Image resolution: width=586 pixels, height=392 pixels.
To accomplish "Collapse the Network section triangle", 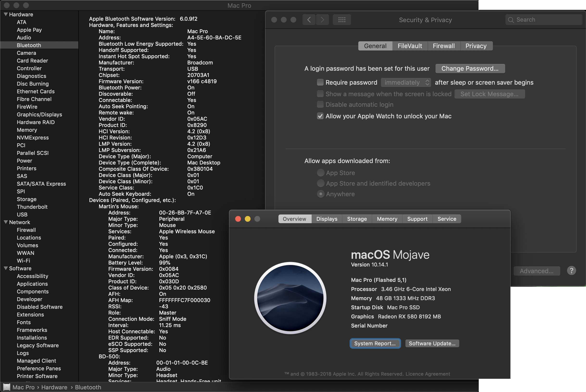I will point(6,222).
